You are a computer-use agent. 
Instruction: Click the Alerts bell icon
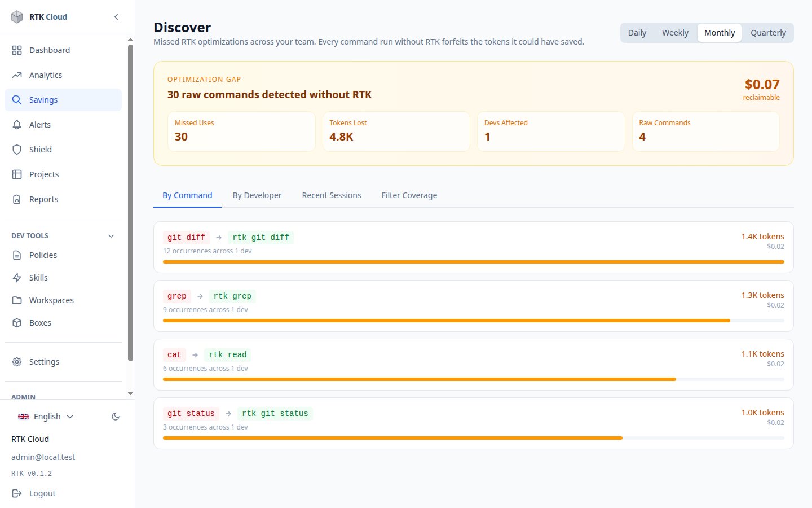pos(17,125)
